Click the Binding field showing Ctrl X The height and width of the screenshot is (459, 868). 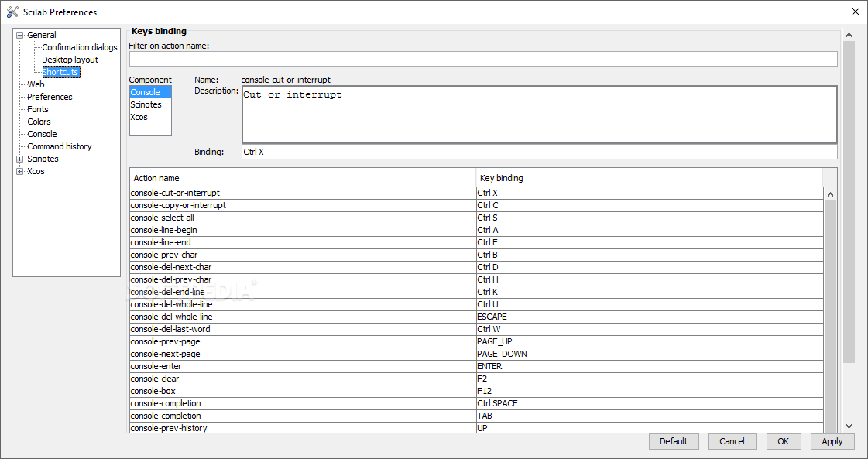(540, 152)
